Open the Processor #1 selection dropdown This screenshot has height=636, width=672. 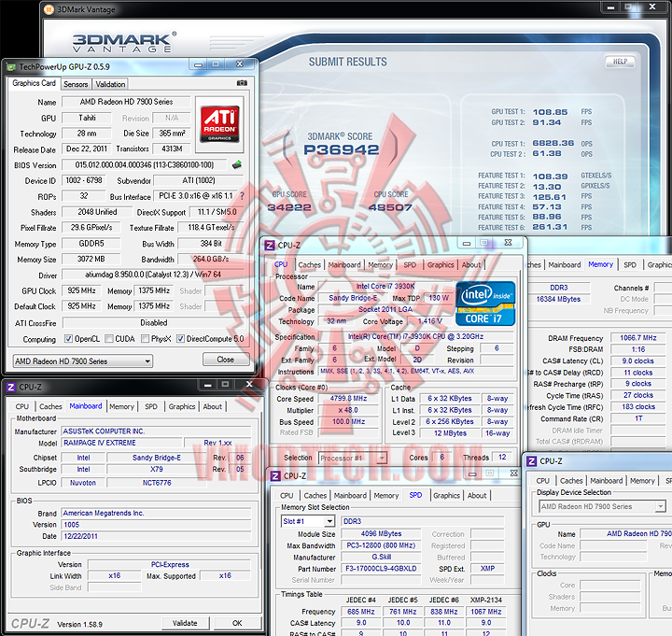pos(353,458)
